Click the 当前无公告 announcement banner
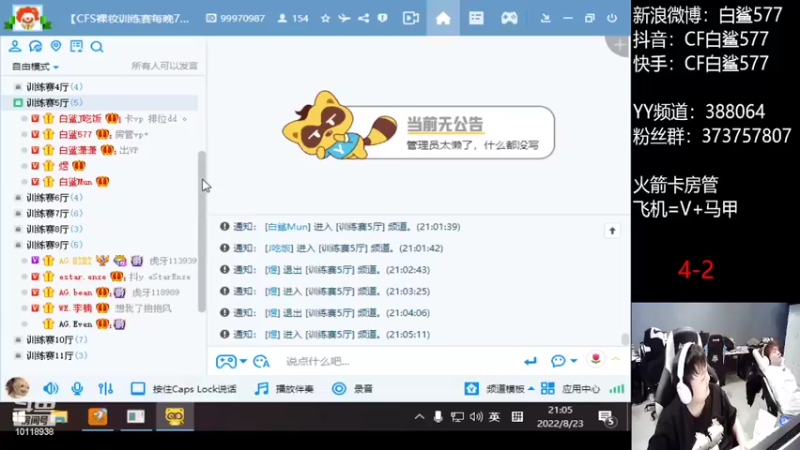This screenshot has width=800, height=450. pos(418,127)
